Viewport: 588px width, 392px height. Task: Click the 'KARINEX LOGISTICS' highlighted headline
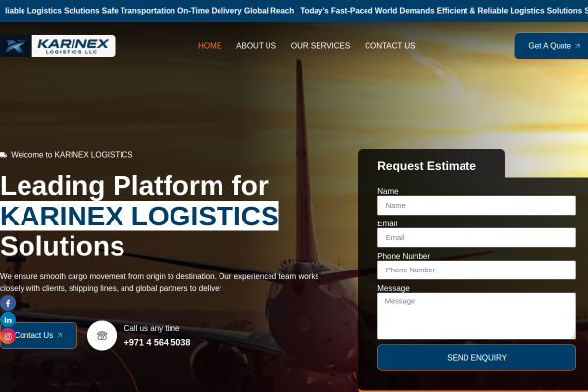[139, 216]
